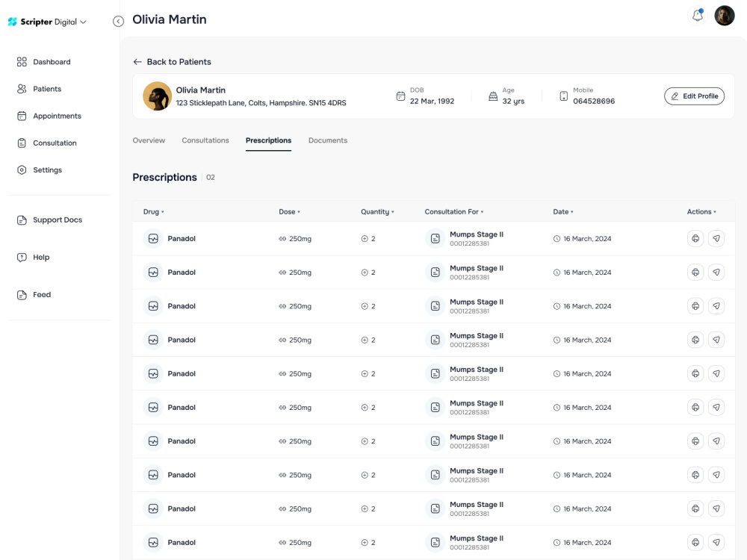Switch to the Consultations tab
The image size is (747, 560).
coord(205,140)
